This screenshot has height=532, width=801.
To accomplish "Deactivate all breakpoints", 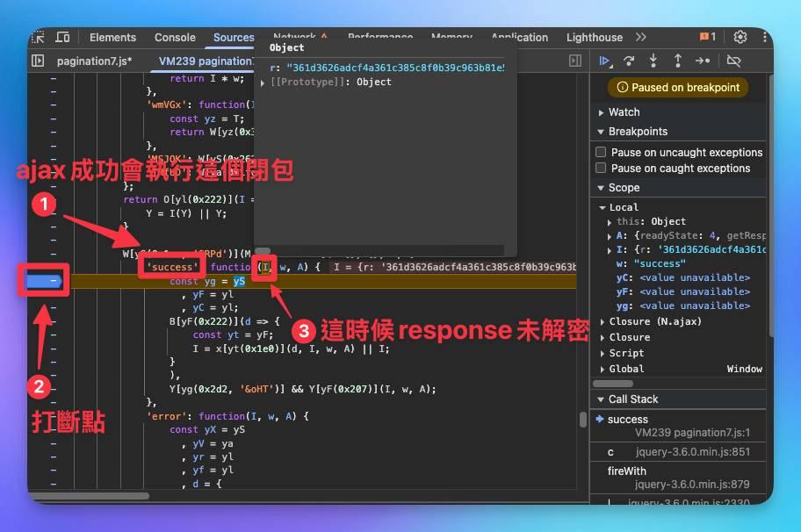I will [x=733, y=61].
